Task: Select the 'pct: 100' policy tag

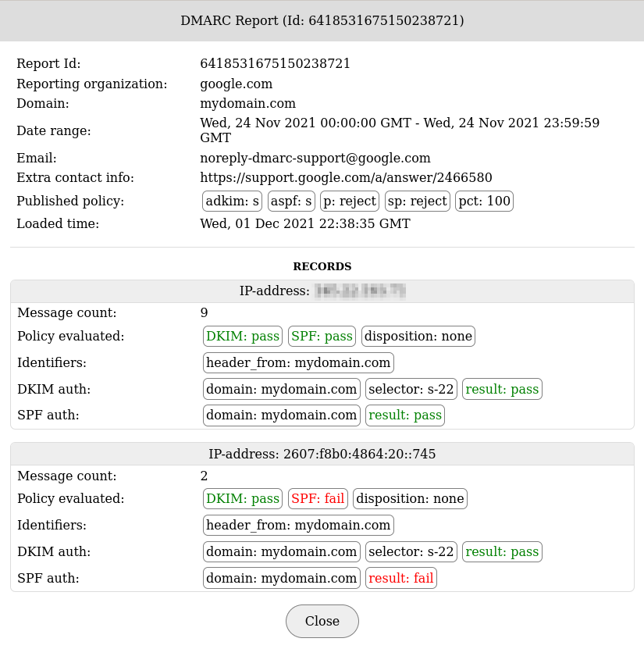Action: pos(484,201)
